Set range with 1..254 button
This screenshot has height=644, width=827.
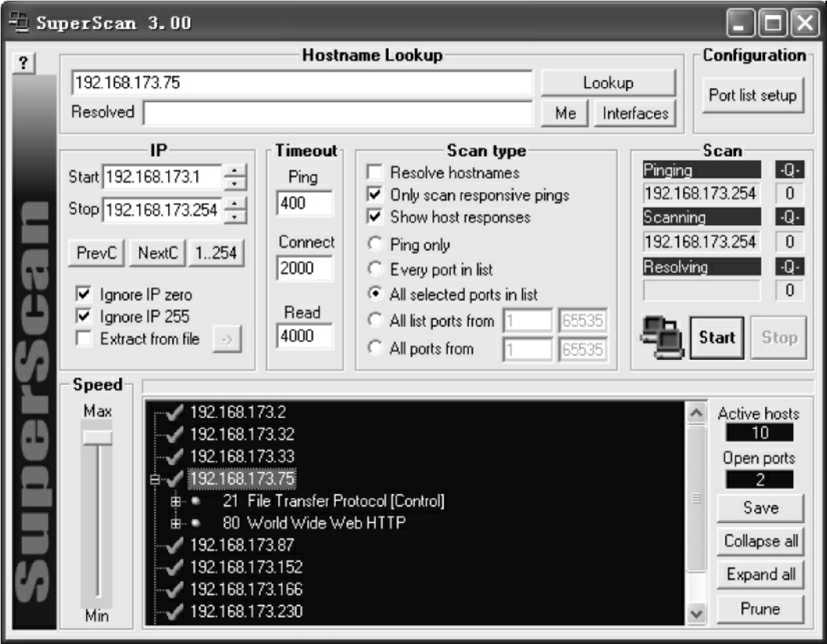(216, 253)
